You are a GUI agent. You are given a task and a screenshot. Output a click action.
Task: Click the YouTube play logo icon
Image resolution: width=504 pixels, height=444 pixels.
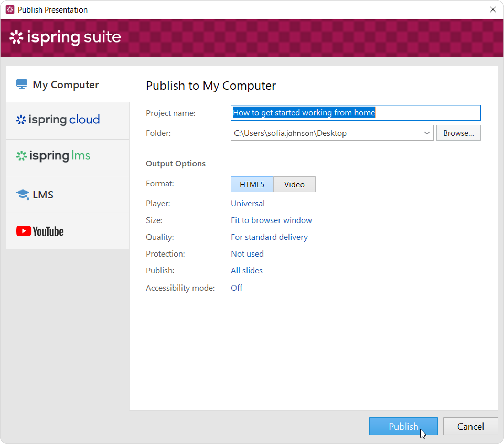[24, 231]
